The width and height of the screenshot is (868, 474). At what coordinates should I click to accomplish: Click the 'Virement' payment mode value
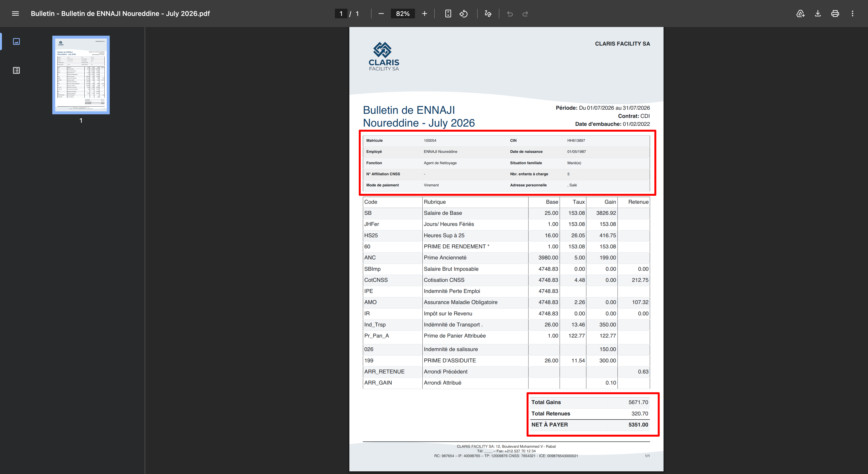coord(431,185)
